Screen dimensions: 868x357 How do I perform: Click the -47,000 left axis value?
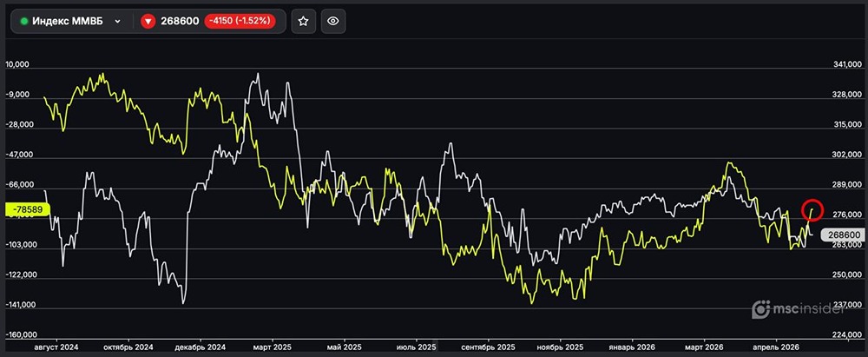18,155
